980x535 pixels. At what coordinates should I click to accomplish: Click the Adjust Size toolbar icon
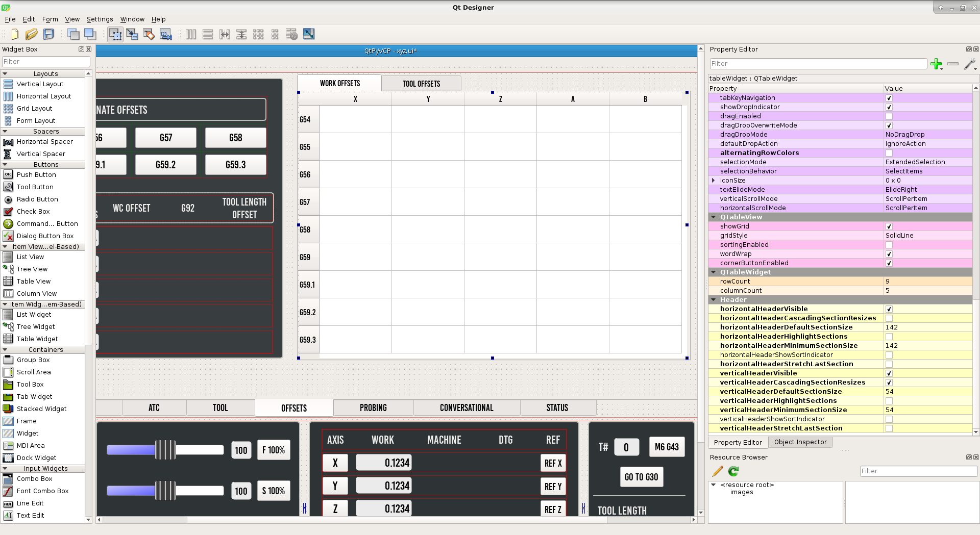click(x=309, y=34)
